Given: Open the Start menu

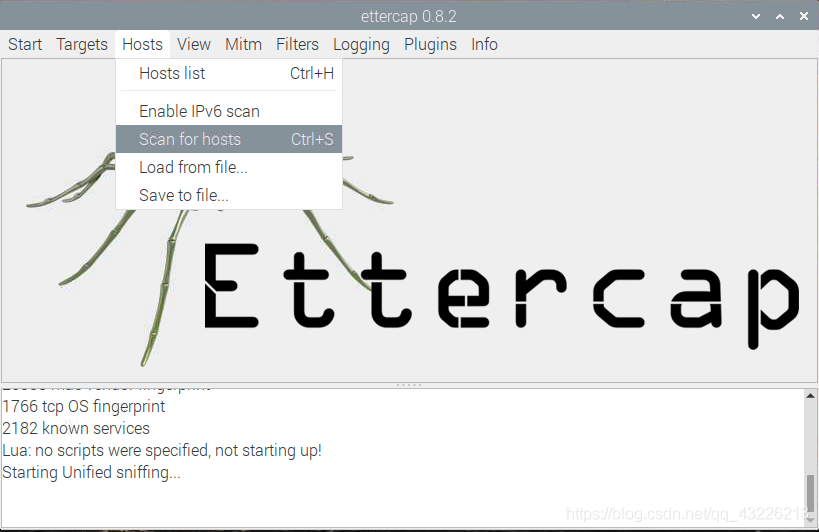Looking at the screenshot, I should tap(25, 44).
